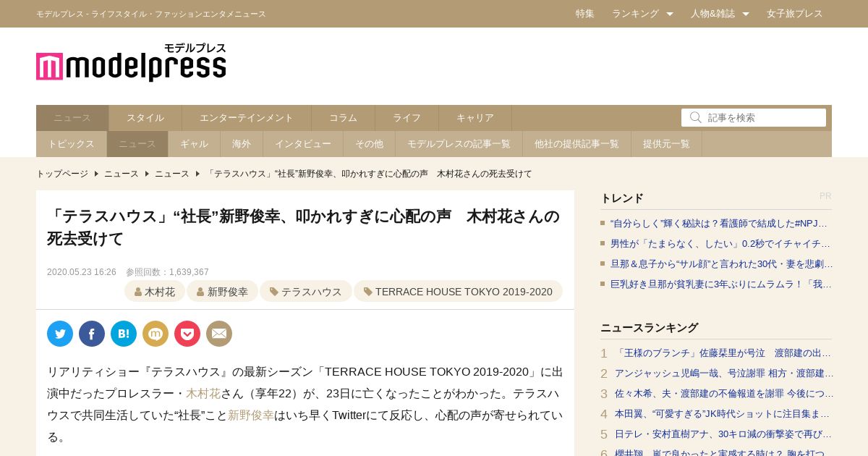Viewport: 868px width, 456px height.
Task: Open モデルプレスの記事一覧 sub-tab
Action: point(459,144)
